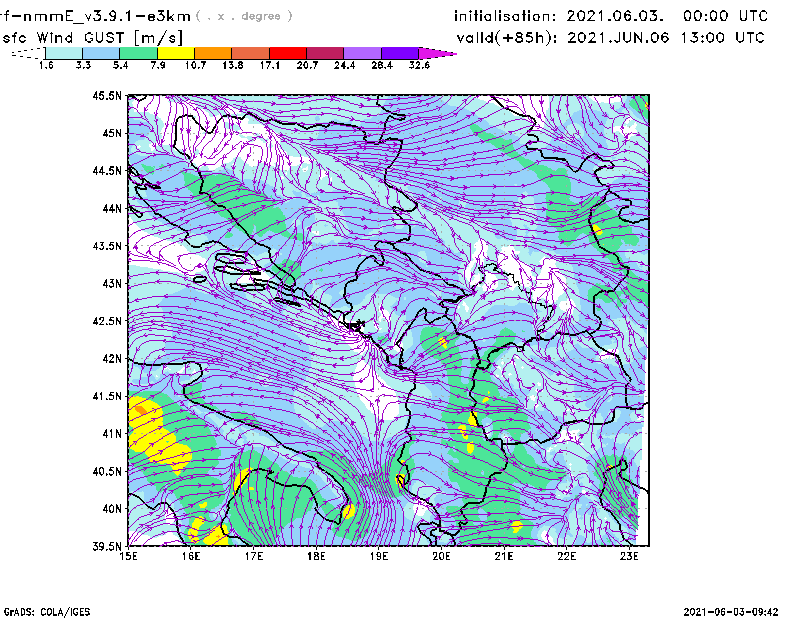This screenshot has width=800, height=618.
Task: Click the 16E longitude label
Action: coord(191,556)
